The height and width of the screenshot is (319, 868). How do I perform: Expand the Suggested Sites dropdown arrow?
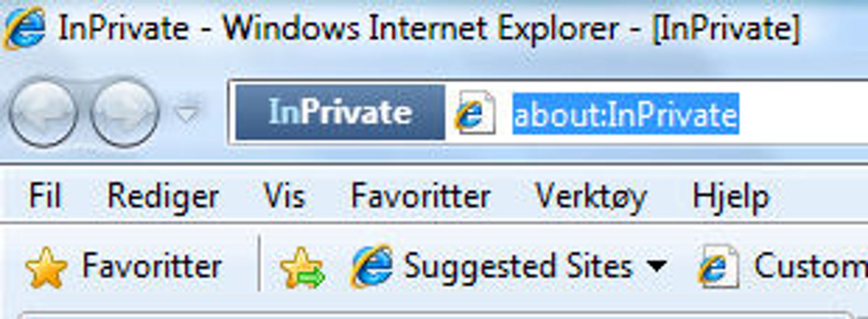pos(656,266)
